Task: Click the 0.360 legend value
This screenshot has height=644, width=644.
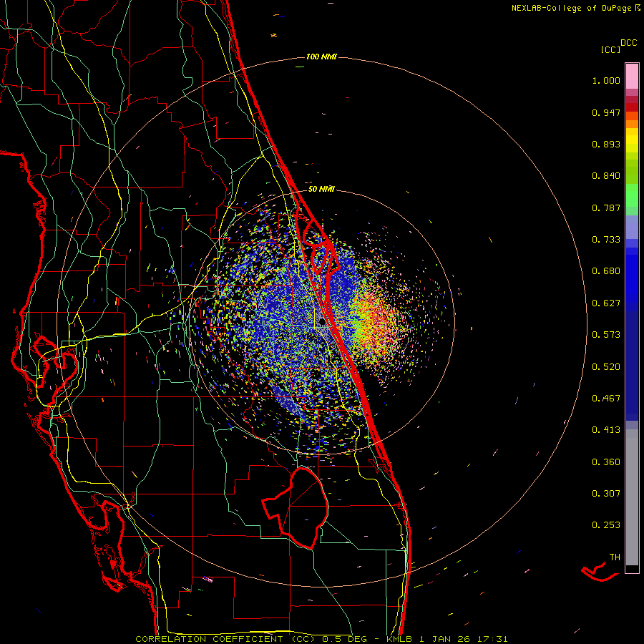Action: click(x=606, y=462)
